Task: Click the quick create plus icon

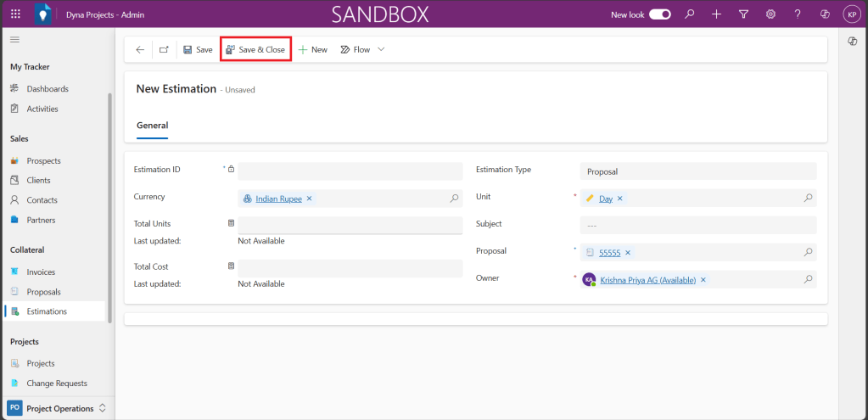Action: [x=717, y=14]
